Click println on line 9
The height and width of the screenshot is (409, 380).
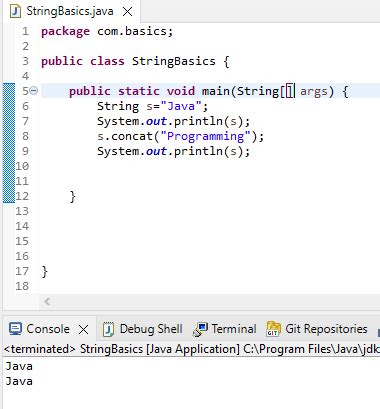pos(198,151)
